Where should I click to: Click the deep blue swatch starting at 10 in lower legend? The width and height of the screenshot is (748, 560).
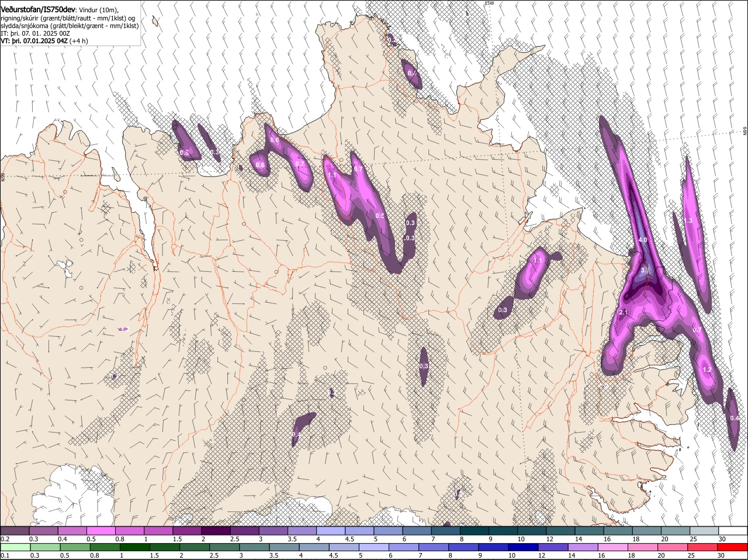click(523, 548)
